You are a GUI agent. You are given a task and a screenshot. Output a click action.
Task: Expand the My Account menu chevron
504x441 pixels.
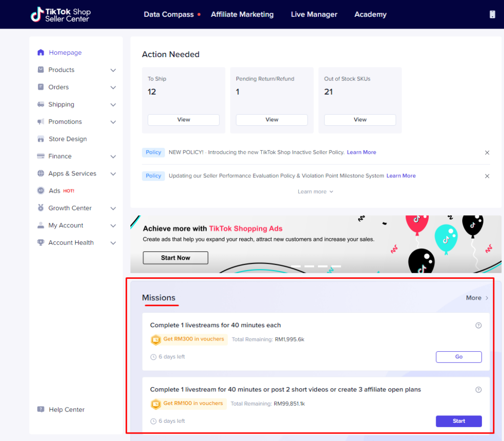click(113, 226)
